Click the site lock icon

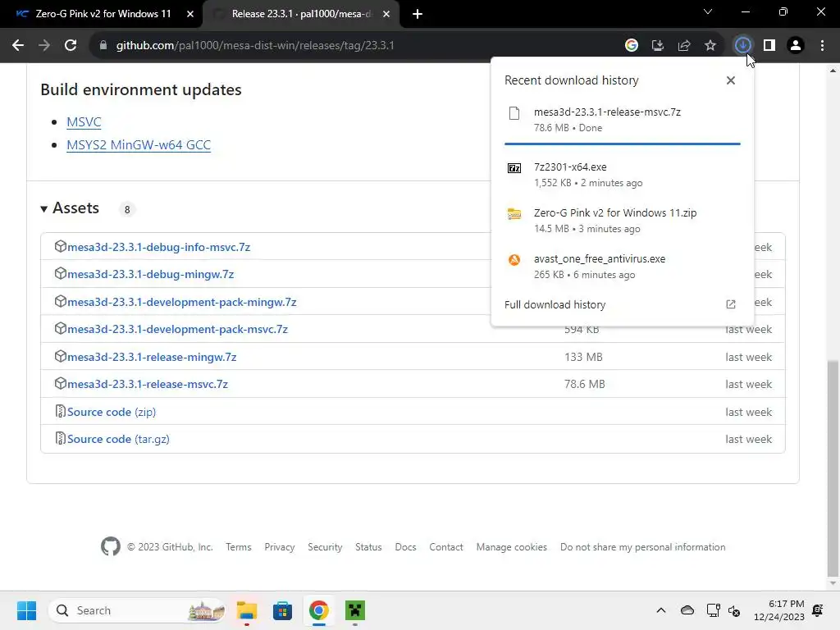point(103,46)
